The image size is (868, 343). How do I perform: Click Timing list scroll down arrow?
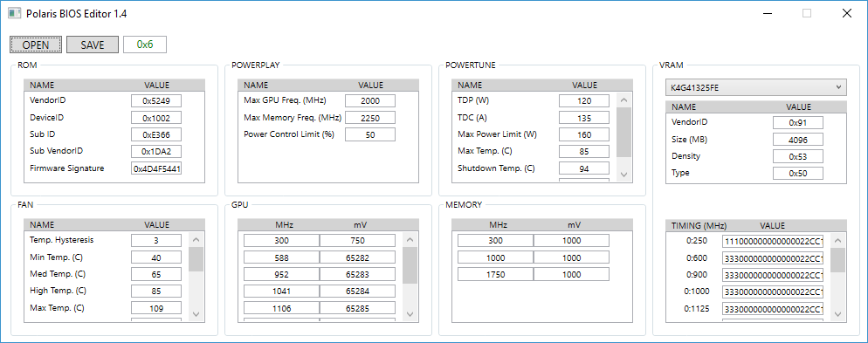[838, 314]
